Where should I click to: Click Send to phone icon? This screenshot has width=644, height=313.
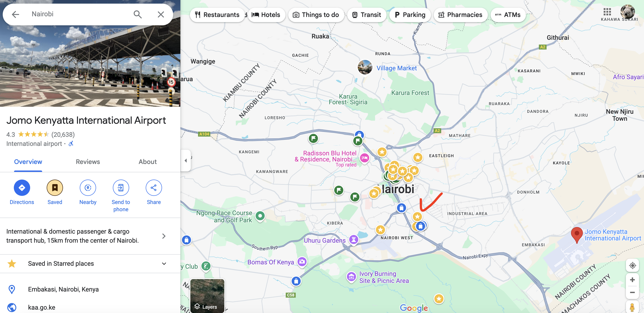tap(121, 188)
